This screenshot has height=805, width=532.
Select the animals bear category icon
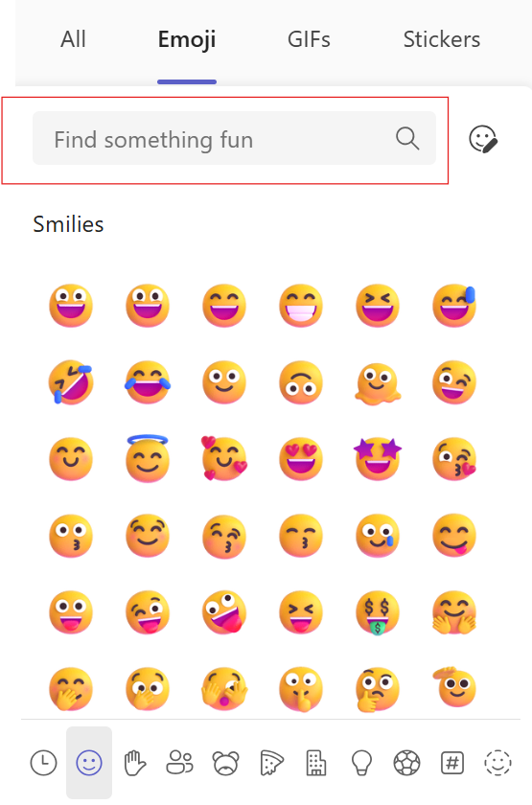pyautogui.click(x=225, y=763)
